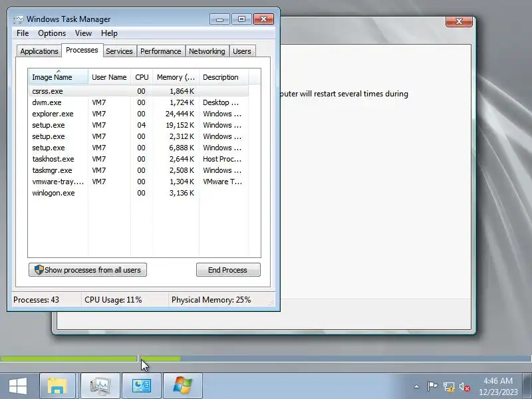Select the explorer.exe process
This screenshot has height=399, width=532.
click(x=138, y=114)
